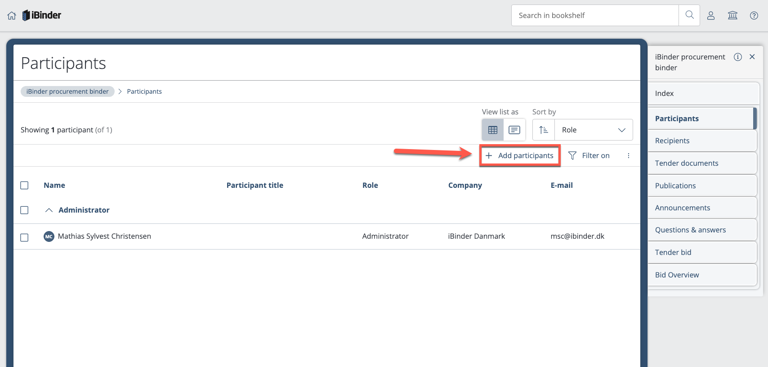Click the Role column header

(370, 185)
